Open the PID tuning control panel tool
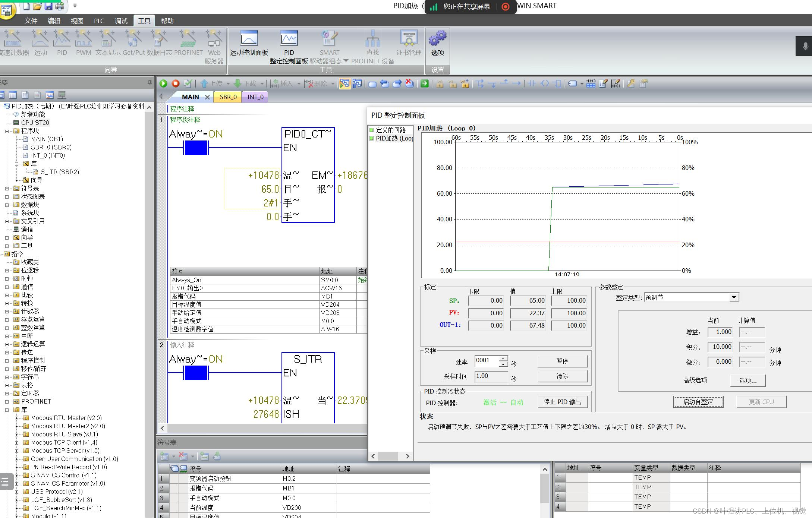Screen dimensions: 812x518 tap(289, 39)
